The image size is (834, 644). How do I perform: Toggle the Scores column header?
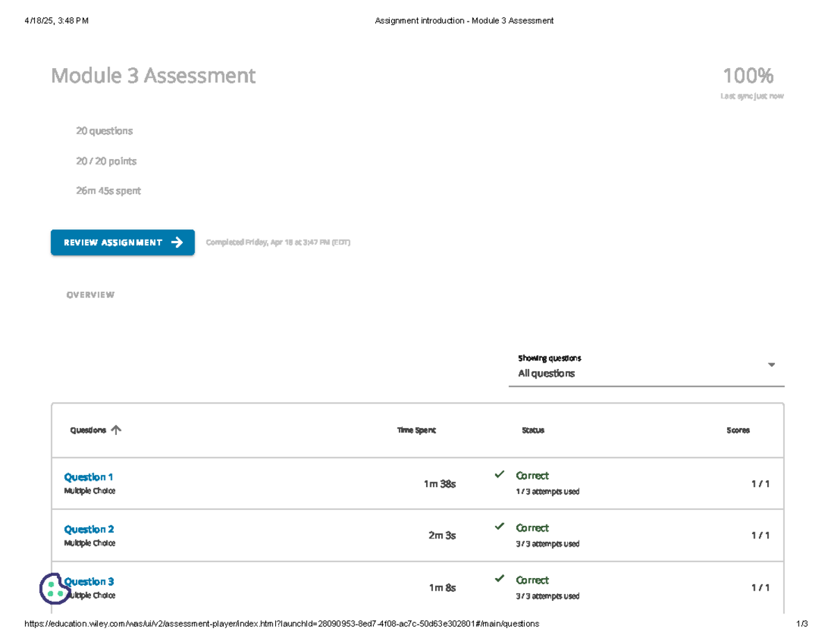click(737, 429)
